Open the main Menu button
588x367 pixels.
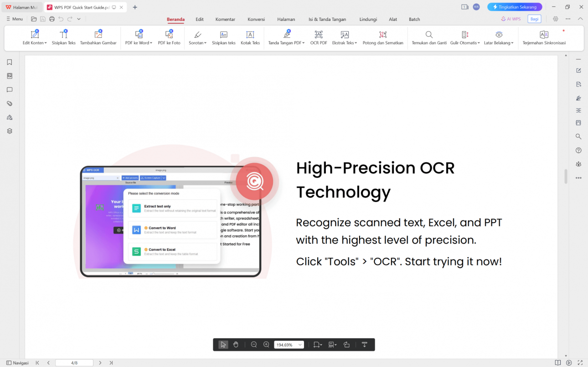pyautogui.click(x=14, y=19)
